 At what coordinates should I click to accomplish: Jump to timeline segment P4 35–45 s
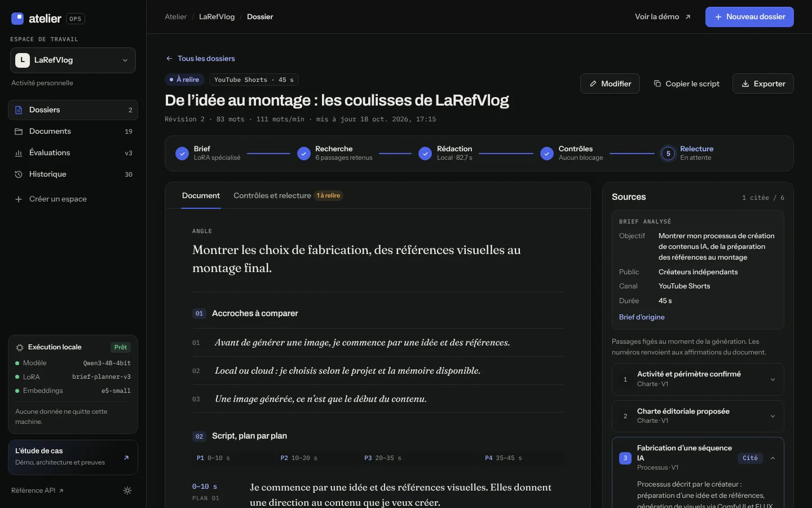[x=522, y=458]
